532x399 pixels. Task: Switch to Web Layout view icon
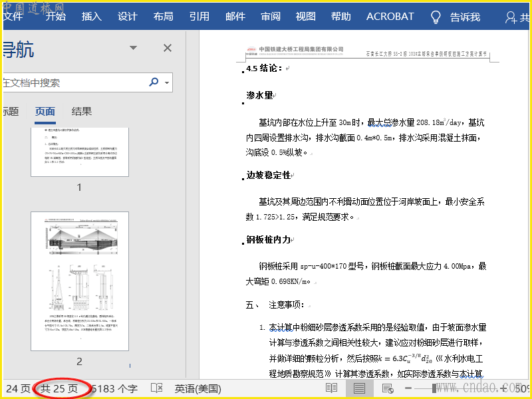(388, 388)
